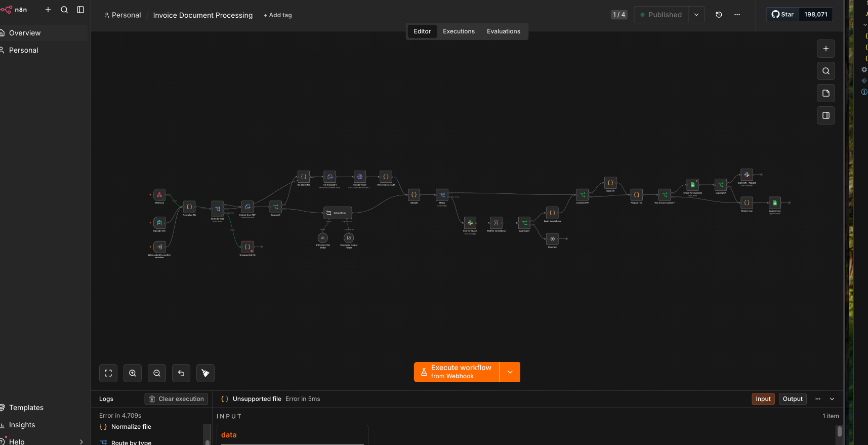Toggle the canvas side panel button
The width and height of the screenshot is (868, 445).
(826, 115)
